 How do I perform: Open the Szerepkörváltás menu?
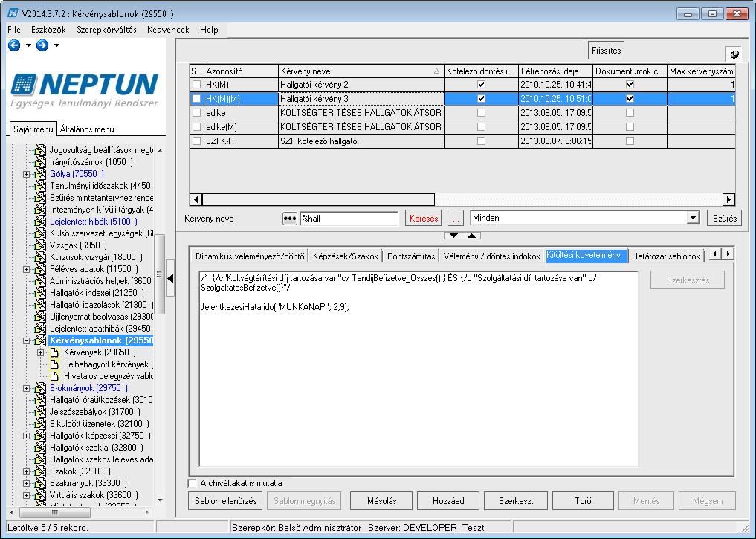(x=106, y=30)
